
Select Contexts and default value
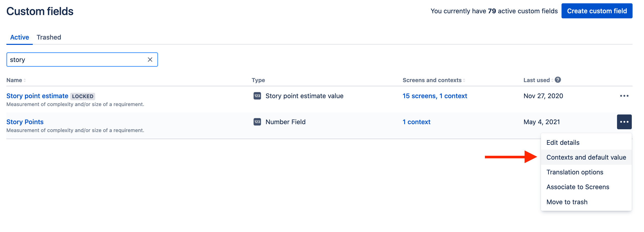click(586, 157)
